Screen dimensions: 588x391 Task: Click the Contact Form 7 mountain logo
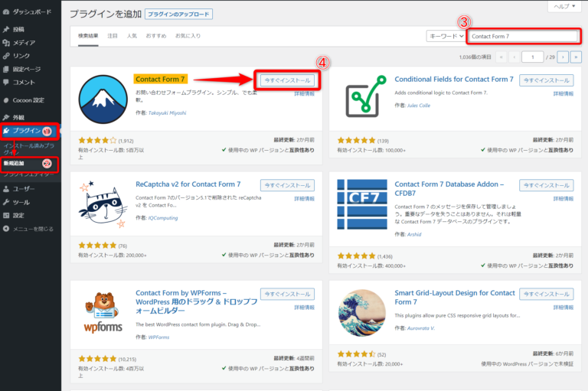pyautogui.click(x=103, y=99)
